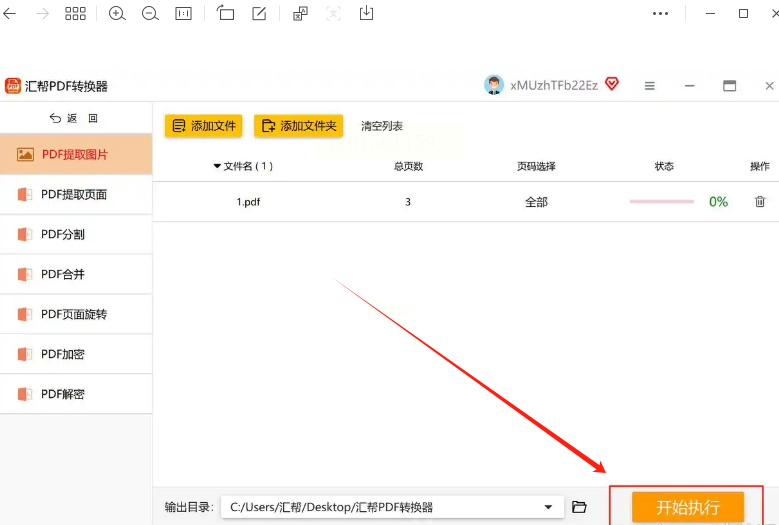Click the zoom in magnifier icon
This screenshot has width=779, height=525.
coord(117,13)
